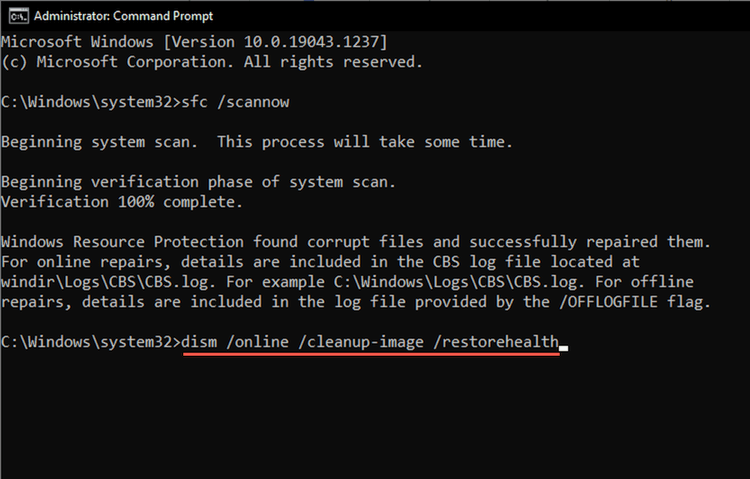Click the first C:\Windows\system32> prompt

[92, 102]
